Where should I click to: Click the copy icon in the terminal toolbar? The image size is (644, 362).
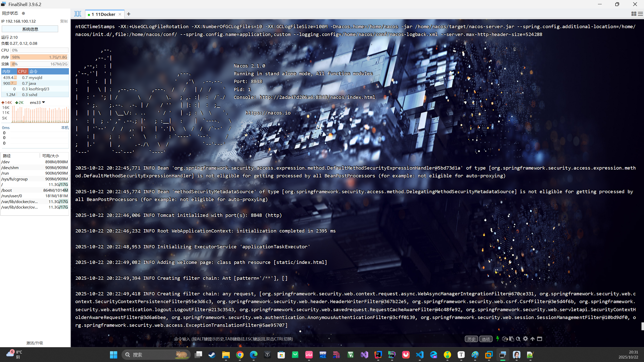[x=505, y=339]
